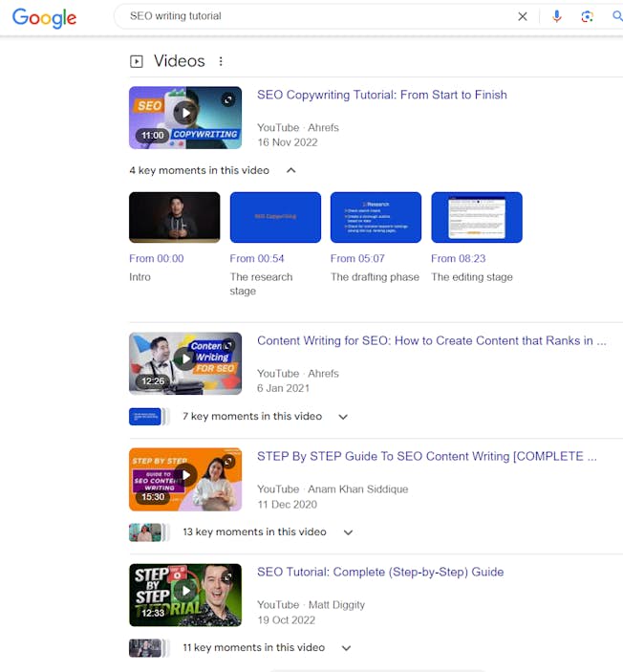Jump to From 00:54 timestamp
The height and width of the screenshot is (672, 623).
coord(257,258)
